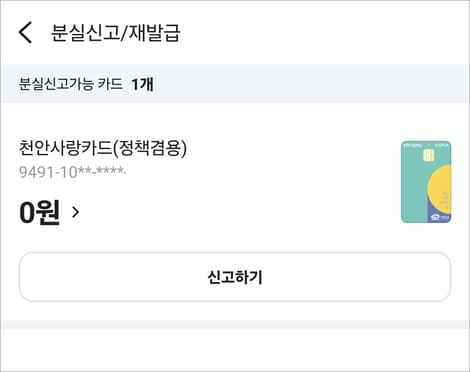Click the 분실신고/재발급 page title
Viewport: 470px width, 372px height.
click(115, 33)
